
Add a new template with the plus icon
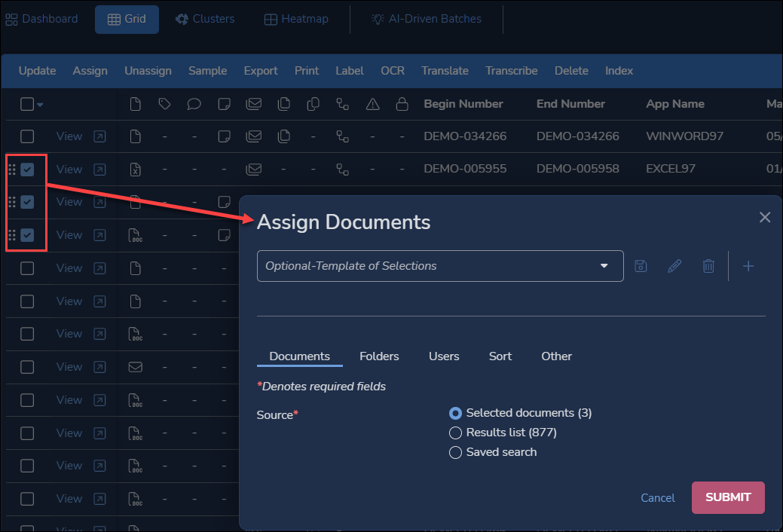tap(748, 265)
